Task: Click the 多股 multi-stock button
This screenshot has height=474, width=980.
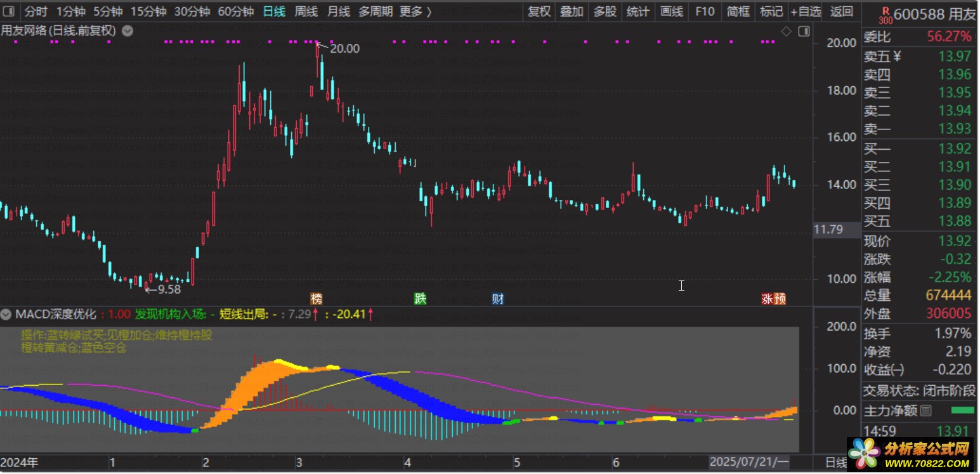Action: pos(605,11)
